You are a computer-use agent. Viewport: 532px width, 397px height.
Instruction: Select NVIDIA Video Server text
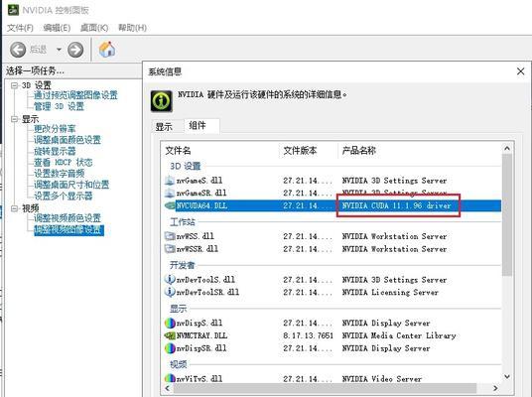click(382, 379)
